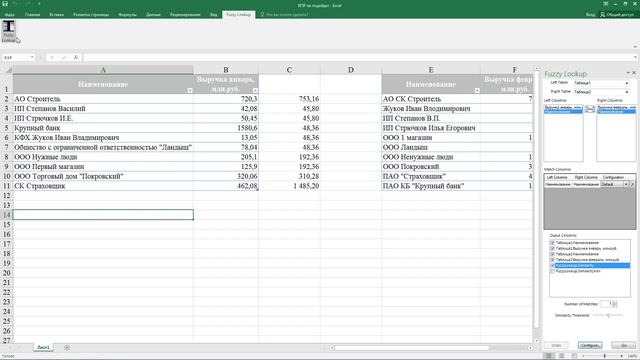
Task: Save the workbook using the quick access icon
Action: pyautogui.click(x=5, y=4)
